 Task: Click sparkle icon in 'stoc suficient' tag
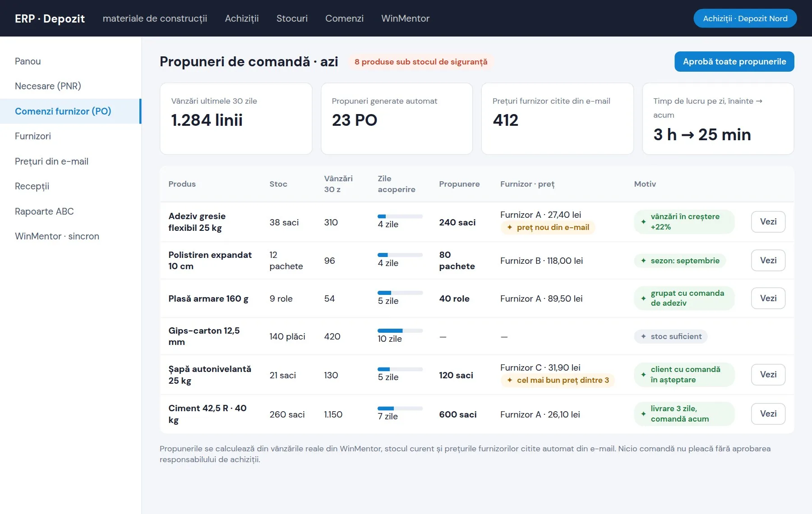click(x=643, y=336)
